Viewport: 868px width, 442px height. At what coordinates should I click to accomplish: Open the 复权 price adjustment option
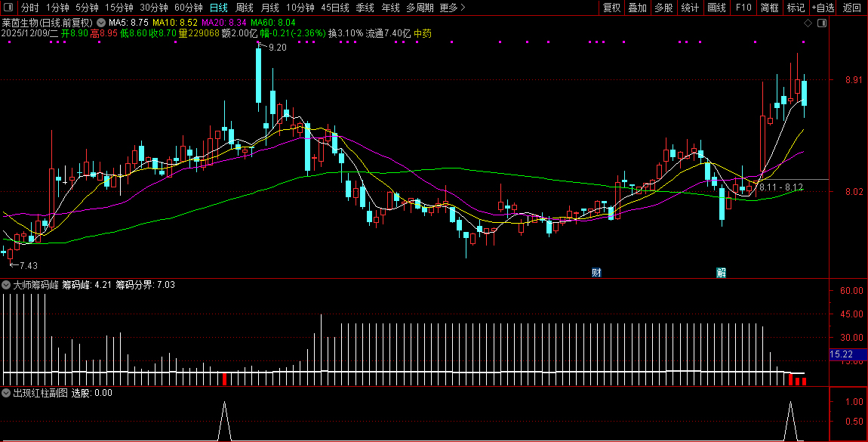point(611,8)
